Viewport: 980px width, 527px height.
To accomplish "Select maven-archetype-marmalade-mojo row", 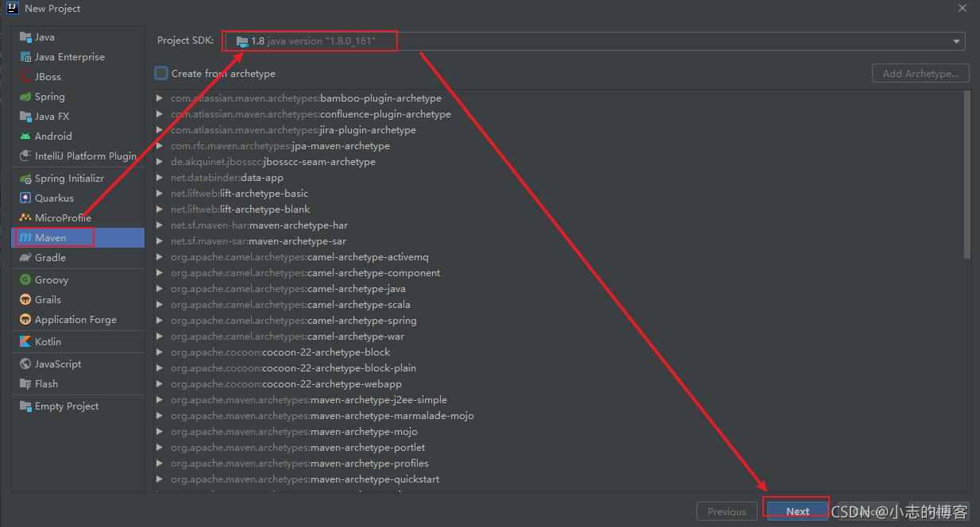I will [x=558, y=416].
